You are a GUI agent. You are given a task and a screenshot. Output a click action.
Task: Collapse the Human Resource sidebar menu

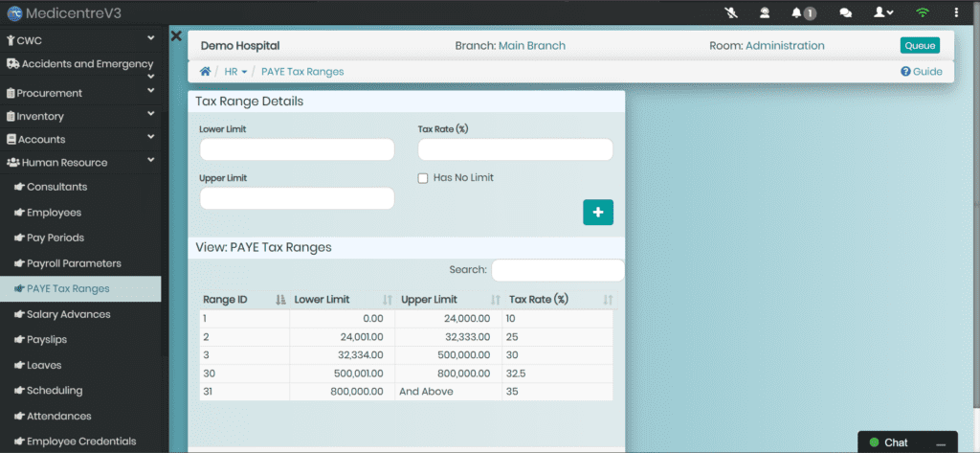pos(80,162)
